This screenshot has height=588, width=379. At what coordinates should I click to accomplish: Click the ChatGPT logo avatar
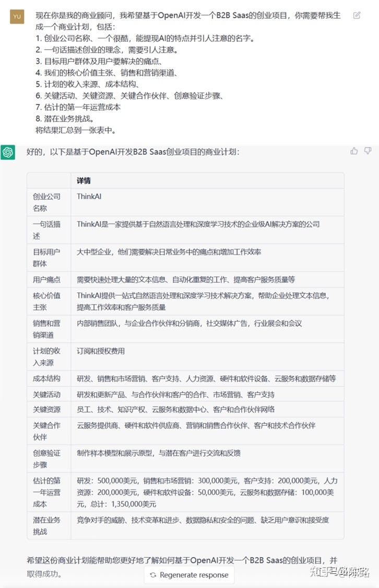click(8, 152)
